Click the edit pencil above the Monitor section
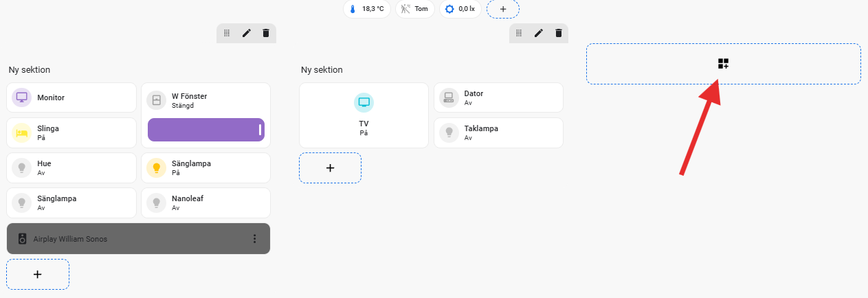The image size is (868, 298). [x=246, y=33]
